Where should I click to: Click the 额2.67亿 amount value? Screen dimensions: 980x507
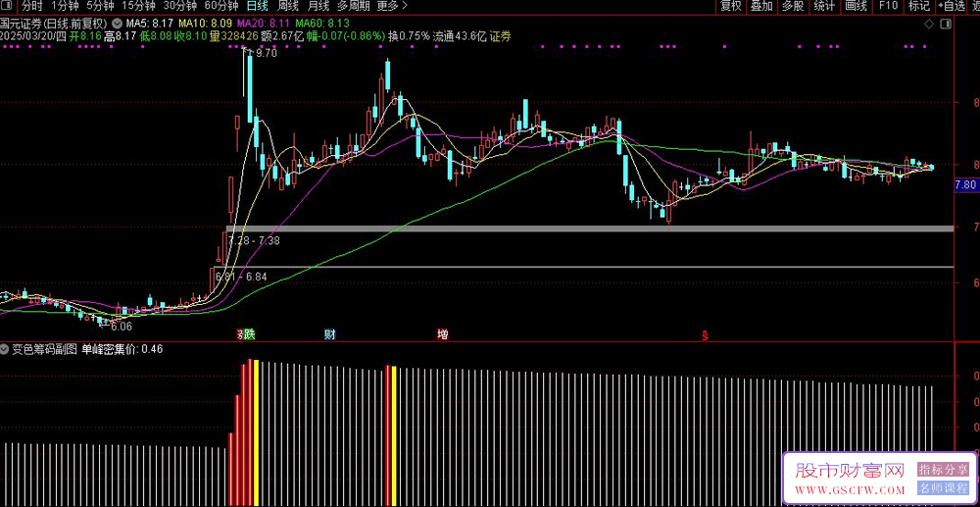pos(283,36)
